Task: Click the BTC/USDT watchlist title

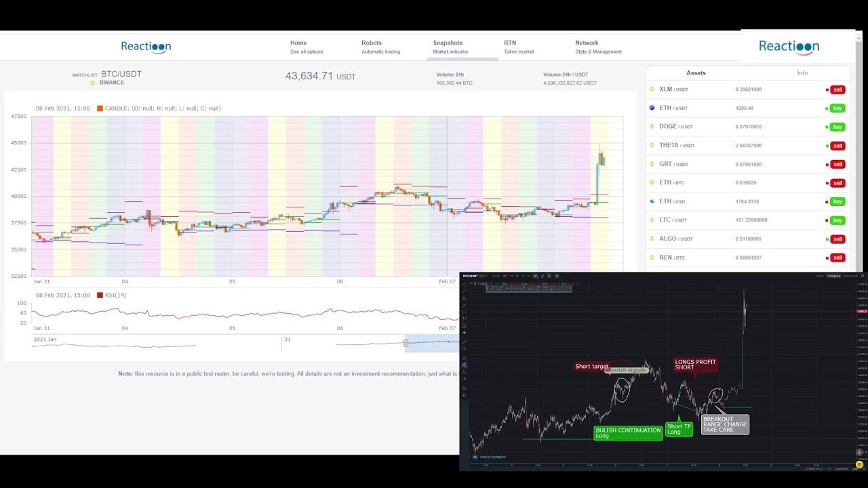Action: [121, 74]
